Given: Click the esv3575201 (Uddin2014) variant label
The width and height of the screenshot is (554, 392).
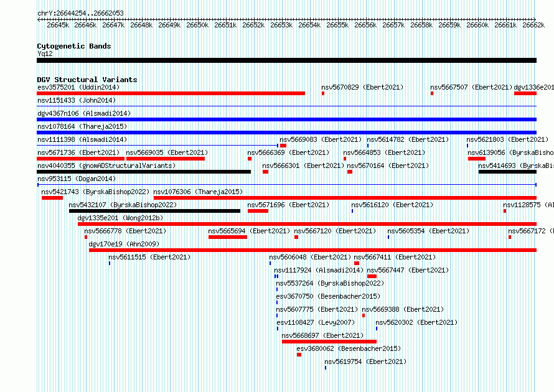Looking at the screenshot, I should [x=78, y=87].
